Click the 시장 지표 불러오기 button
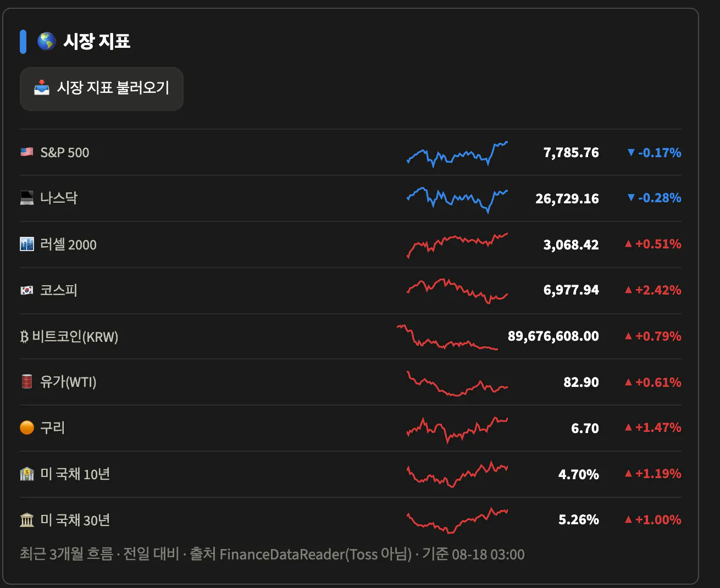 click(102, 88)
